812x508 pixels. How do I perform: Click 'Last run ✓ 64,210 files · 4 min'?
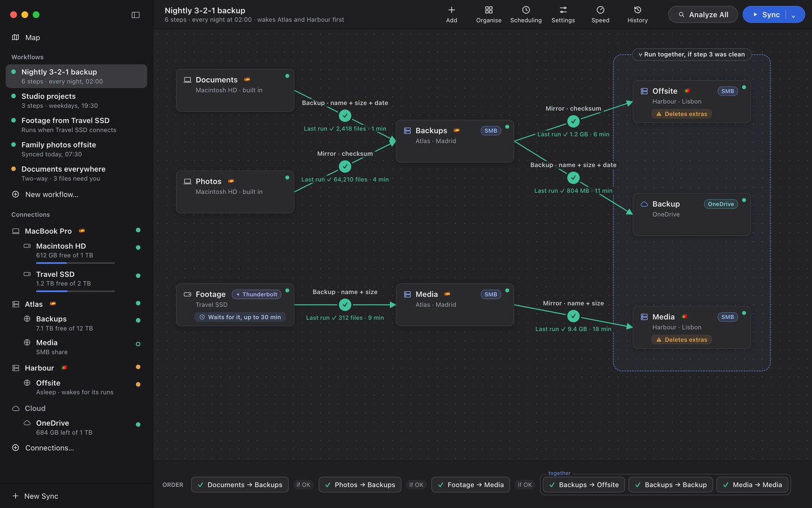[x=345, y=180]
